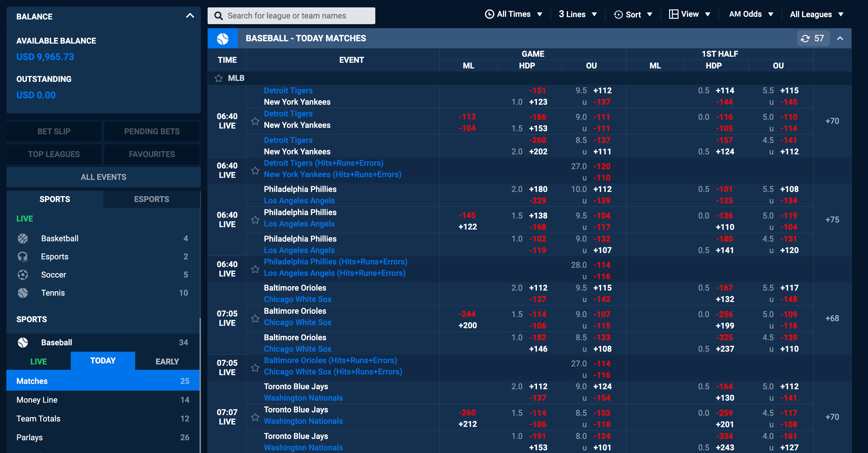Open the View dropdown
The width and height of the screenshot is (868, 453).
(690, 14)
